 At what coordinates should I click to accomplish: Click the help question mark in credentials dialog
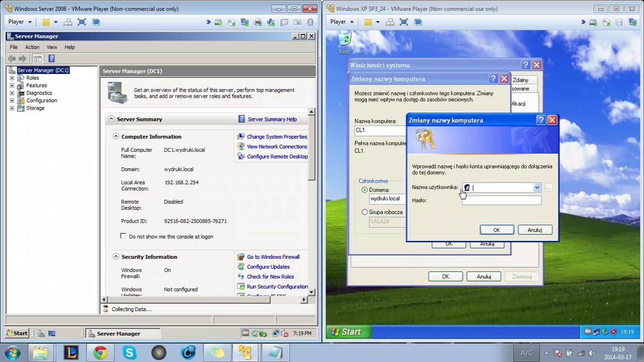(x=541, y=120)
